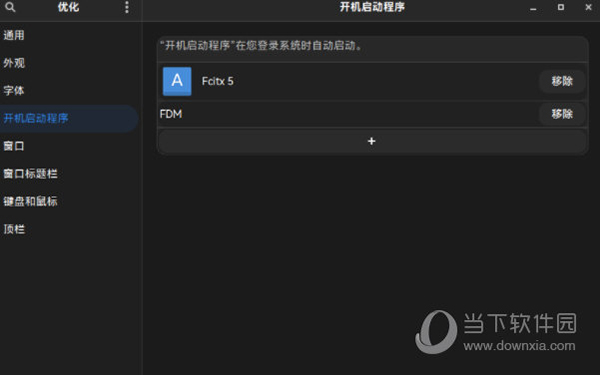
Task: Remove FDM with its 移除 button
Action: (x=562, y=114)
